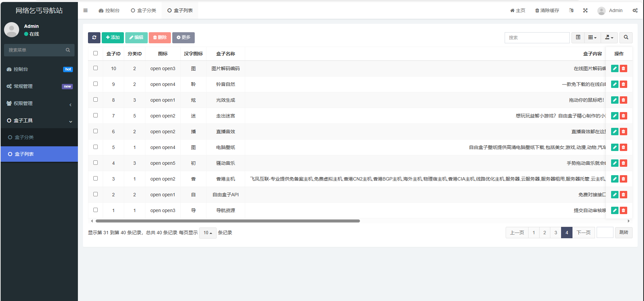The image size is (644, 301).
Task: Delete row 导航资源 with red trash icon
Action: pyautogui.click(x=624, y=210)
